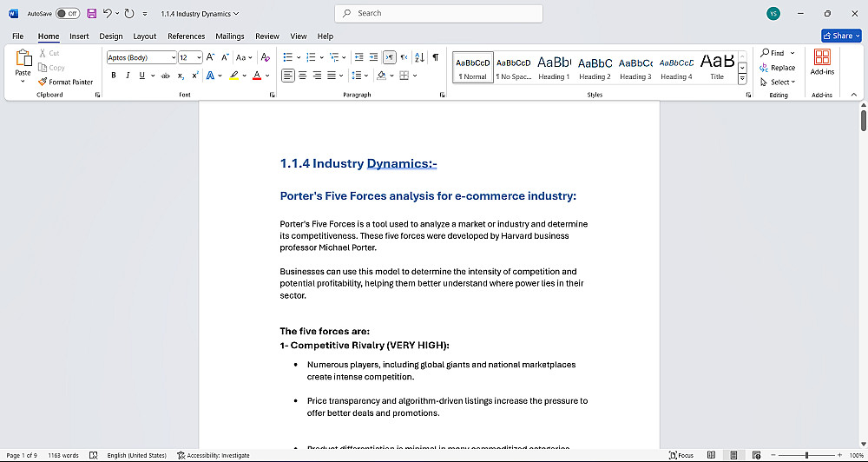Click the Share button
The width and height of the screenshot is (868, 462).
click(x=840, y=36)
